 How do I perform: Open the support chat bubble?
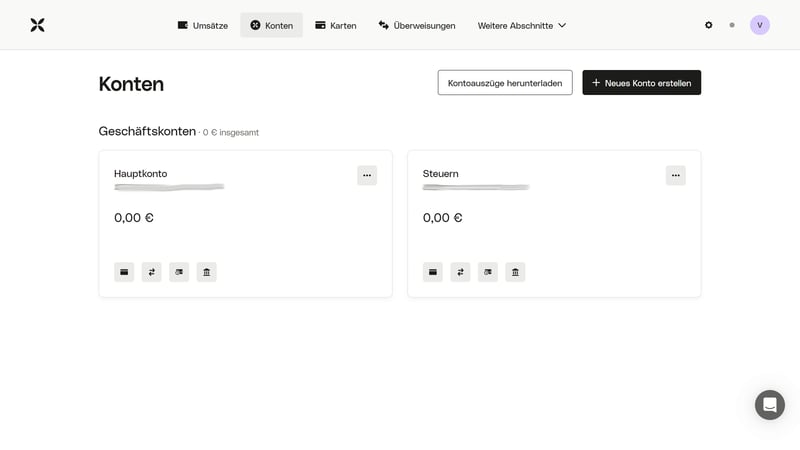(770, 405)
